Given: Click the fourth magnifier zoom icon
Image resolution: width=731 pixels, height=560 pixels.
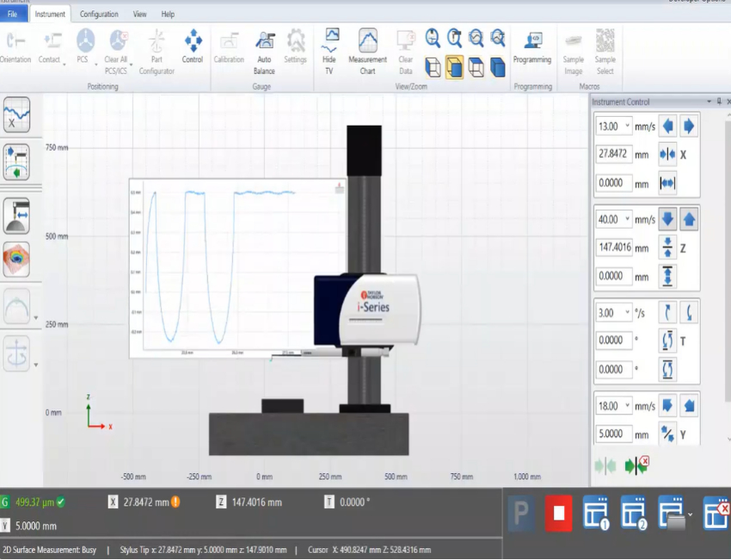Looking at the screenshot, I should pyautogui.click(x=498, y=38).
